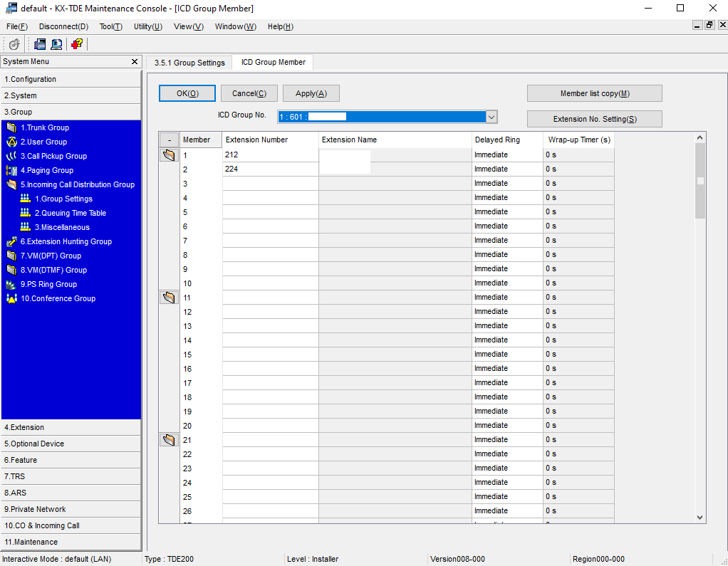The image size is (728, 566).
Task: Select extension number field containing 212
Action: (x=270, y=155)
